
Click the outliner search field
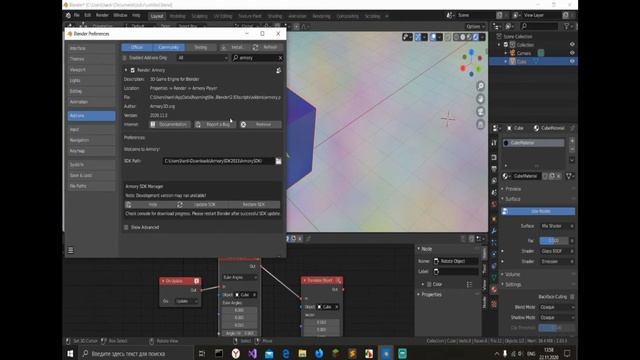[x=539, y=27]
